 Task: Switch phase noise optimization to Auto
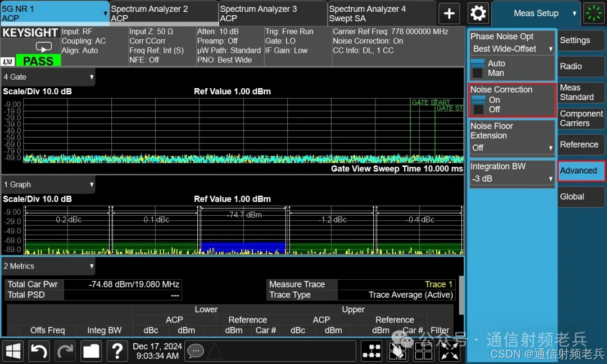pyautogui.click(x=496, y=63)
